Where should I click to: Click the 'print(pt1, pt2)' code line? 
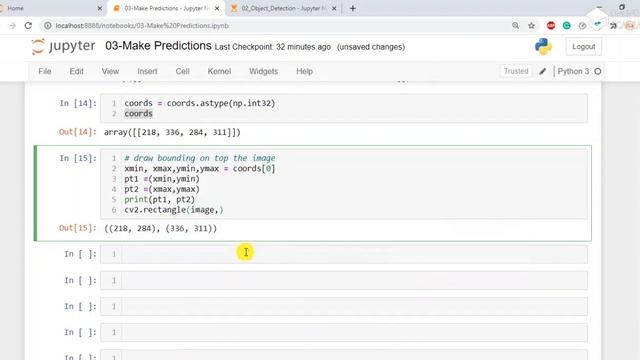[x=160, y=200]
